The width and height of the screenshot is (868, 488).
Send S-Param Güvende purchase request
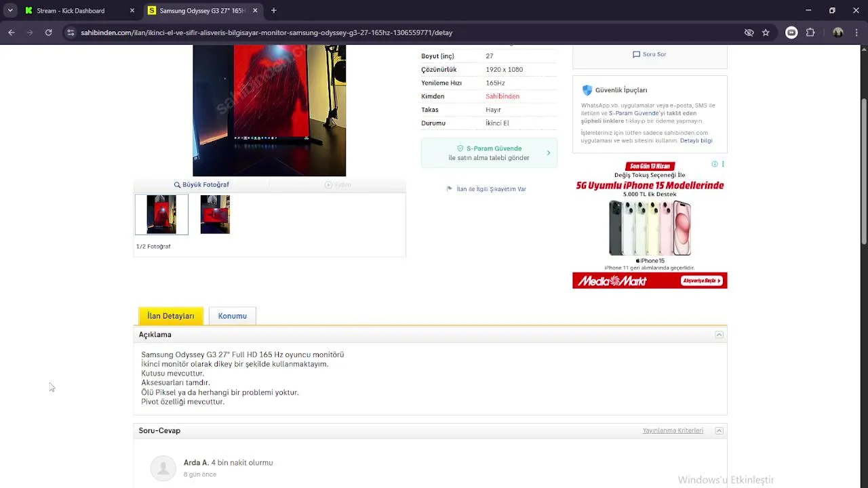click(x=489, y=153)
